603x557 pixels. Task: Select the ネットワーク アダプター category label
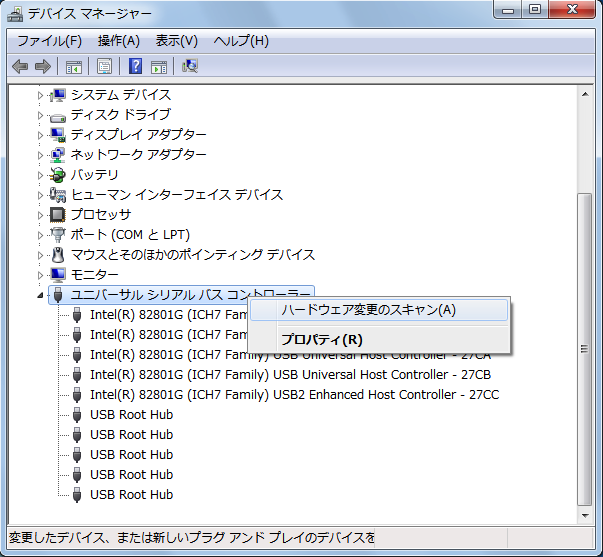[x=138, y=155]
